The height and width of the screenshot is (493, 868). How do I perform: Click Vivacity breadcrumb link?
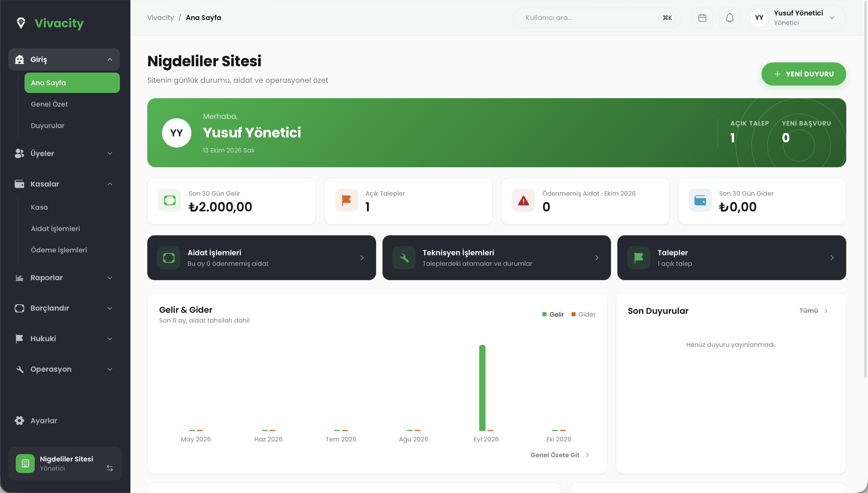pyautogui.click(x=161, y=18)
